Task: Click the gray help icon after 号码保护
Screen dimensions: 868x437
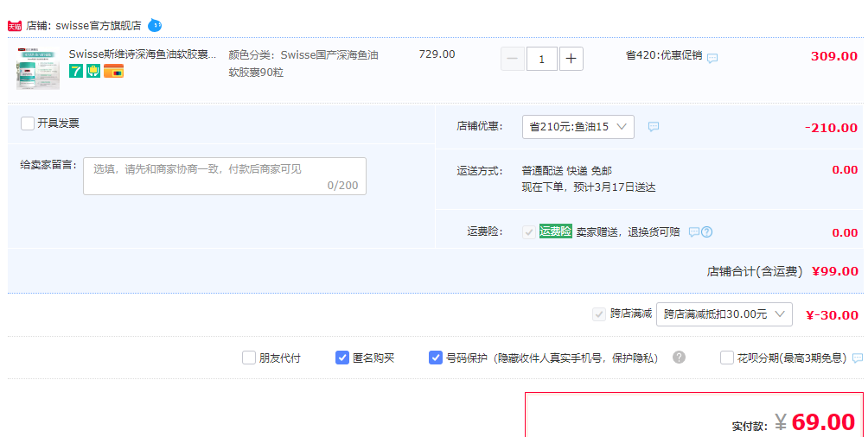Action: coord(680,358)
